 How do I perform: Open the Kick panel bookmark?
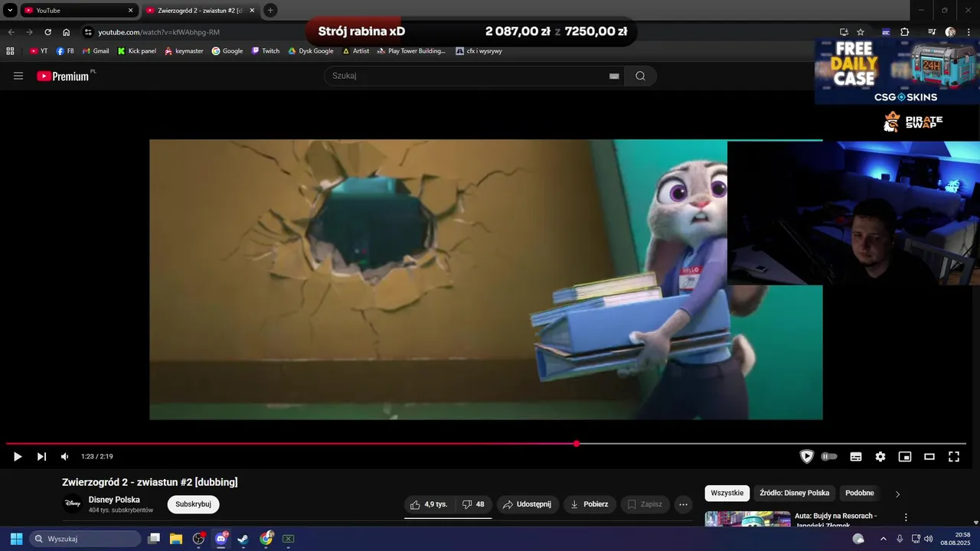coord(136,51)
